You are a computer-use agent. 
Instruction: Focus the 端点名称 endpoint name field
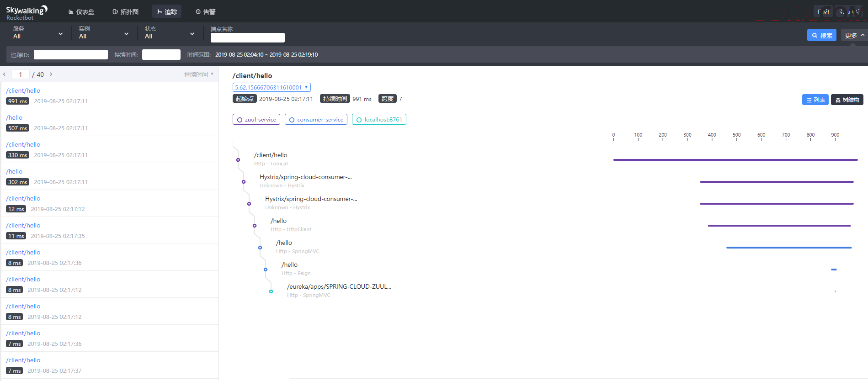click(x=248, y=37)
